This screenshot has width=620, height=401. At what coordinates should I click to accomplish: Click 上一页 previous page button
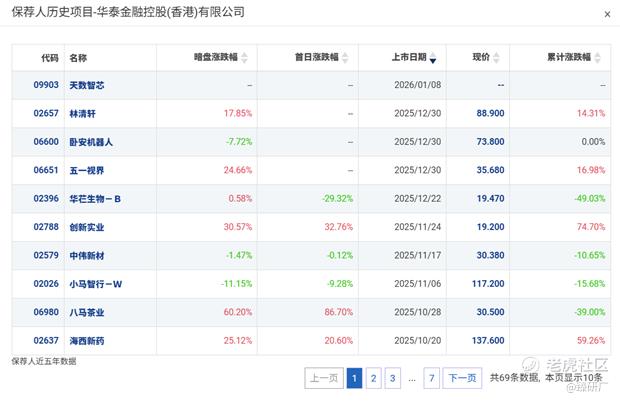click(x=324, y=378)
